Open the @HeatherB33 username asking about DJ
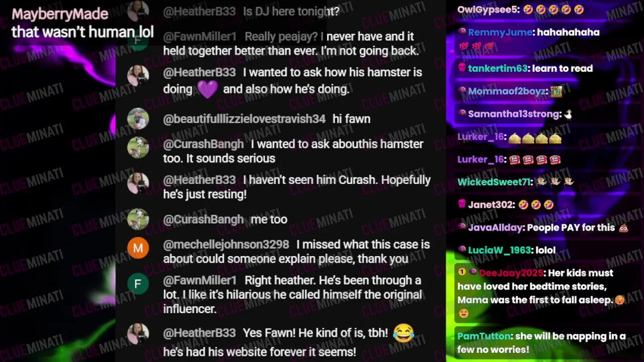644x362 pixels. coord(199,11)
